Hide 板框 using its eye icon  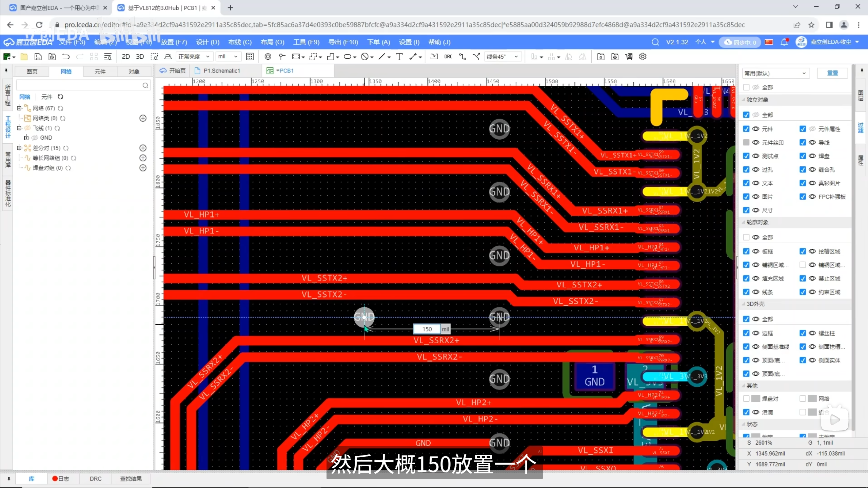tap(755, 251)
